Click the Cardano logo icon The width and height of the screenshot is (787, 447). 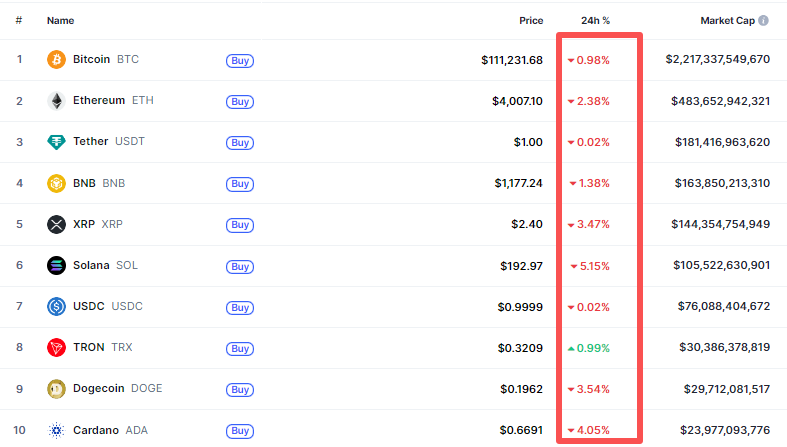tap(56, 430)
